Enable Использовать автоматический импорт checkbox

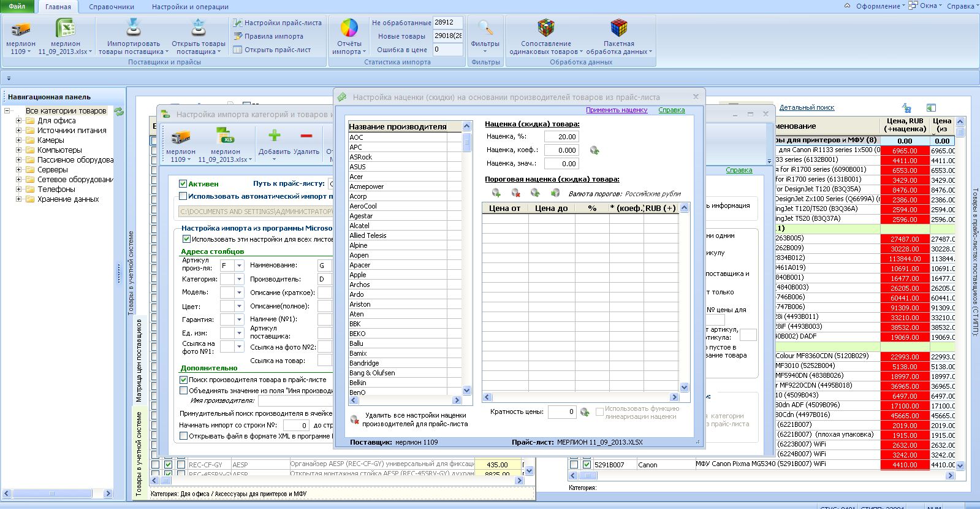coord(183,196)
